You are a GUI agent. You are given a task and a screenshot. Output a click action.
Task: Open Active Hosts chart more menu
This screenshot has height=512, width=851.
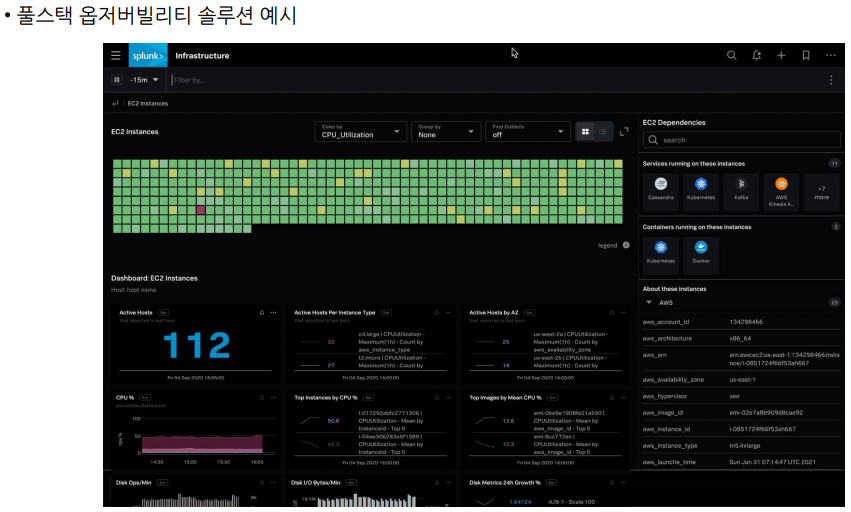click(274, 313)
